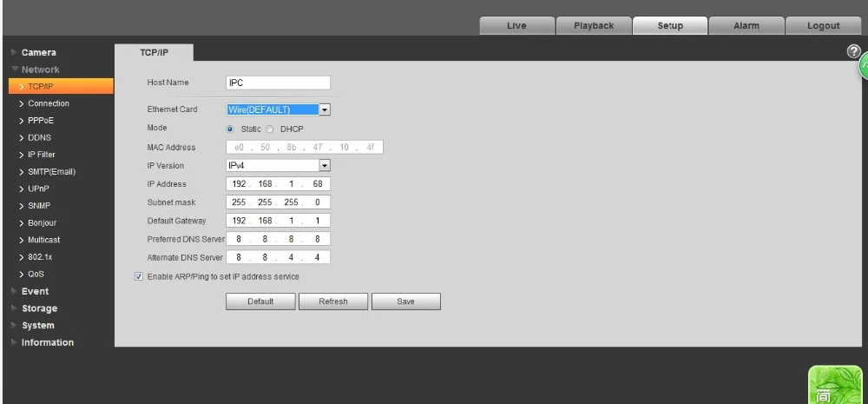Select the Static mode radio button
The height and width of the screenshot is (404, 868).
point(231,129)
